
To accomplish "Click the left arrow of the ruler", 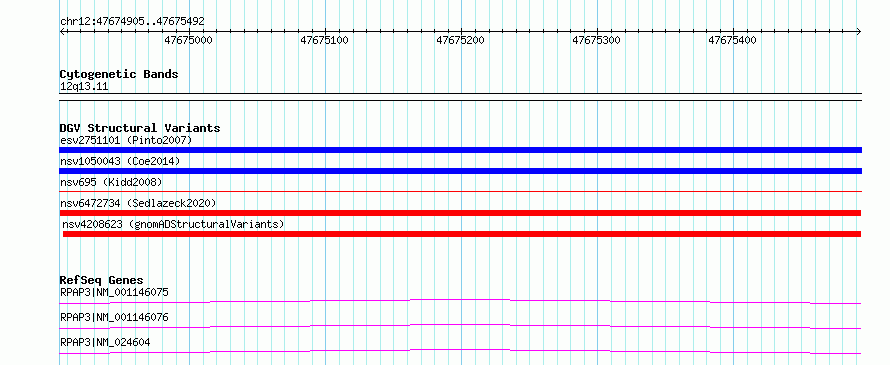I will [x=62, y=31].
